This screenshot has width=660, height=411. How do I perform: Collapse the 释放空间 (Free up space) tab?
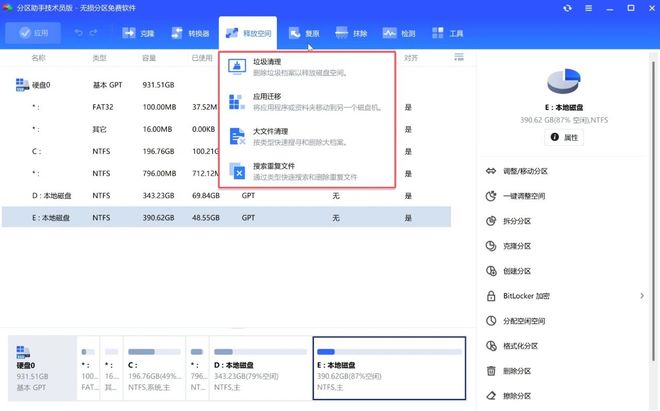point(248,33)
